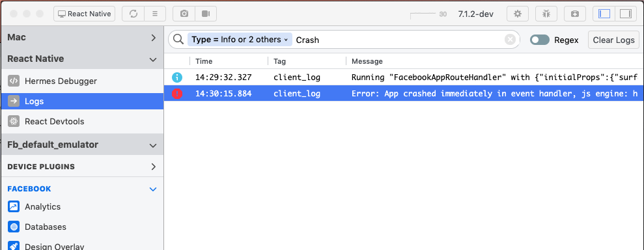Toggle the right sidebar layout button
The width and height of the screenshot is (644, 250).
(x=626, y=14)
